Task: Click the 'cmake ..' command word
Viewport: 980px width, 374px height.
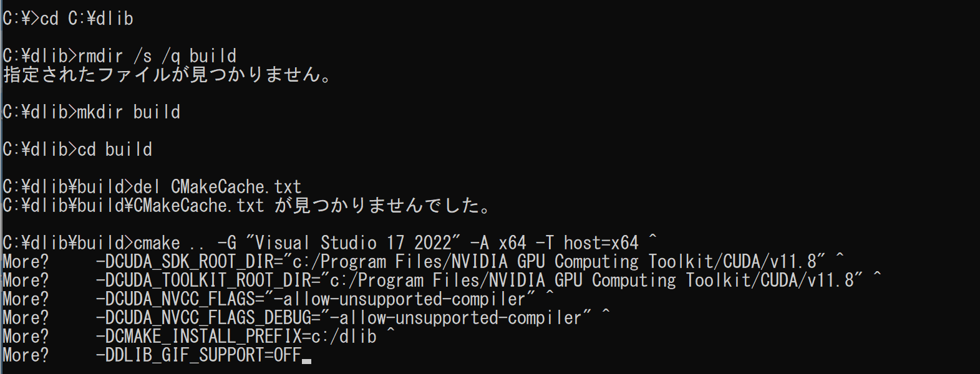Action: click(x=169, y=243)
